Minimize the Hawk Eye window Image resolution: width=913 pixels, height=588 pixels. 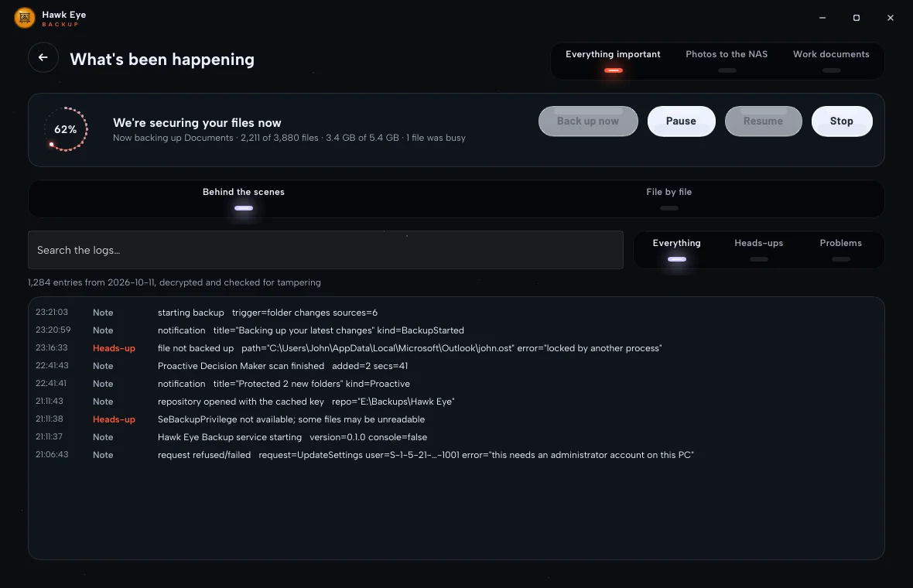(x=822, y=18)
